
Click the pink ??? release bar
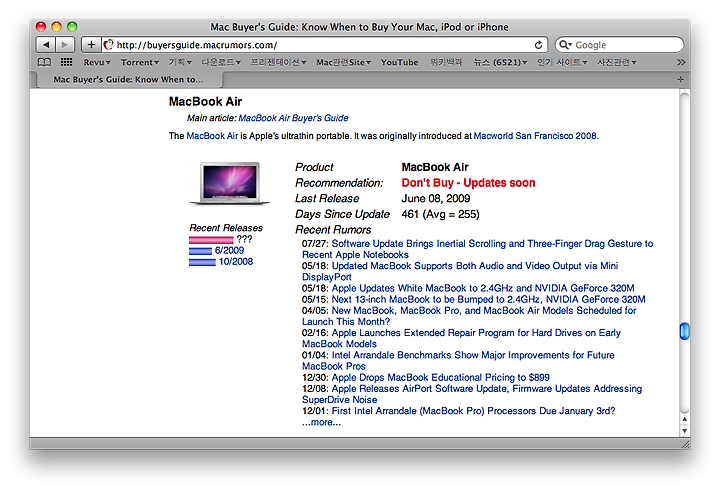[x=211, y=240]
